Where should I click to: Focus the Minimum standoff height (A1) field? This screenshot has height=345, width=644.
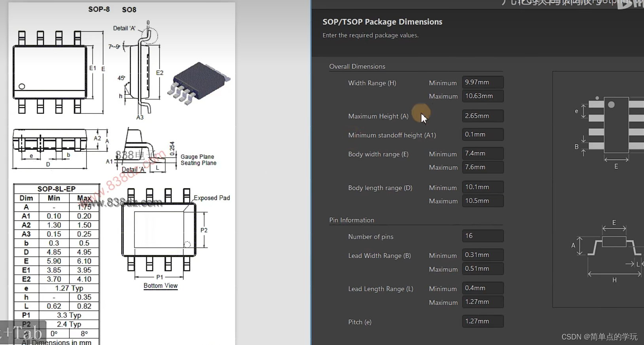pos(483,134)
